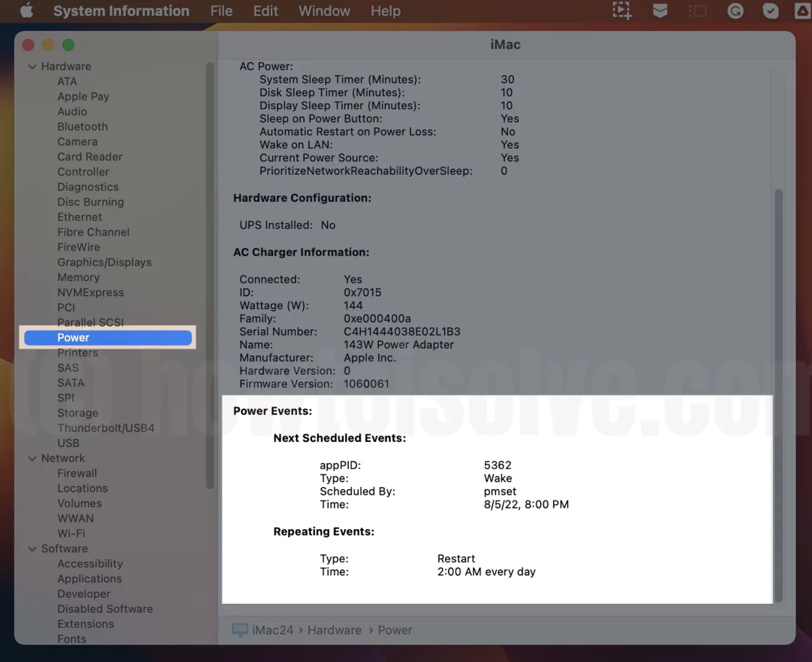The image size is (812, 662).
Task: Collapse the Software section
Action: (32, 549)
